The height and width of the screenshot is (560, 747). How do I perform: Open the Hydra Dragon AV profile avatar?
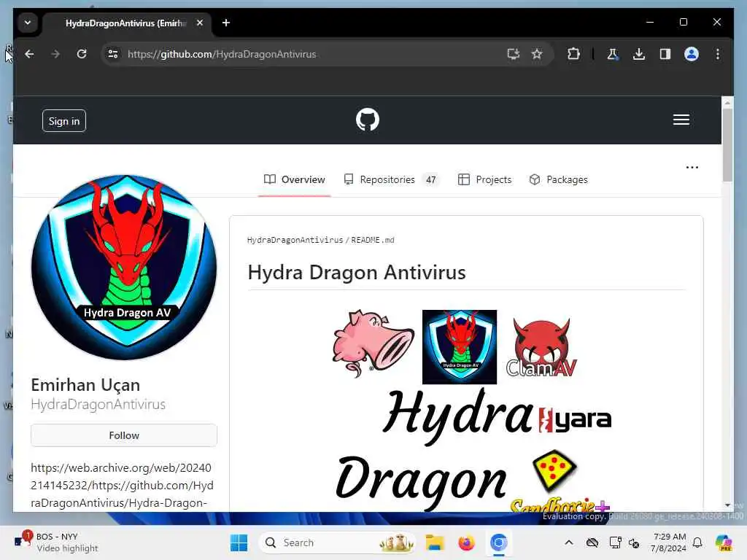click(x=124, y=267)
